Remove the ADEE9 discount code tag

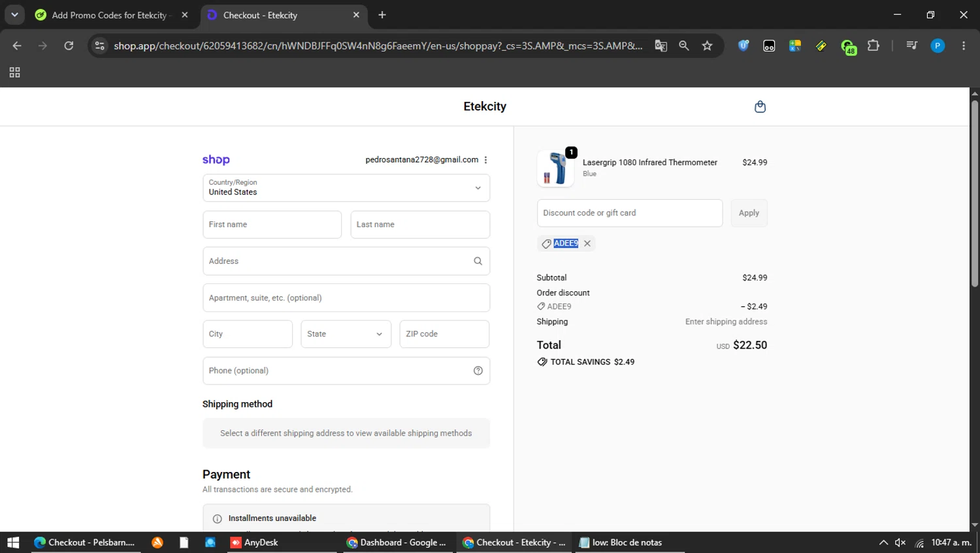pyautogui.click(x=587, y=244)
